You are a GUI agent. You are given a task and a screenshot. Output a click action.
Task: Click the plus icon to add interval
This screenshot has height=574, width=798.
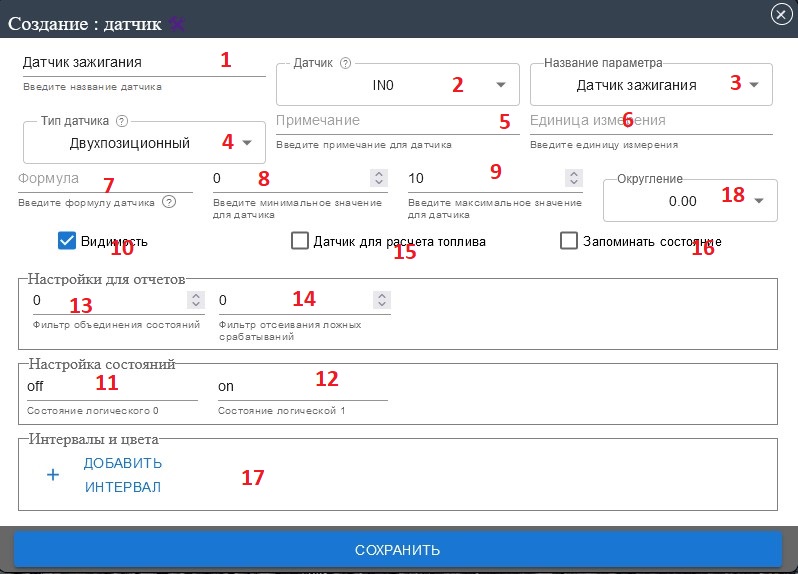pos(54,475)
